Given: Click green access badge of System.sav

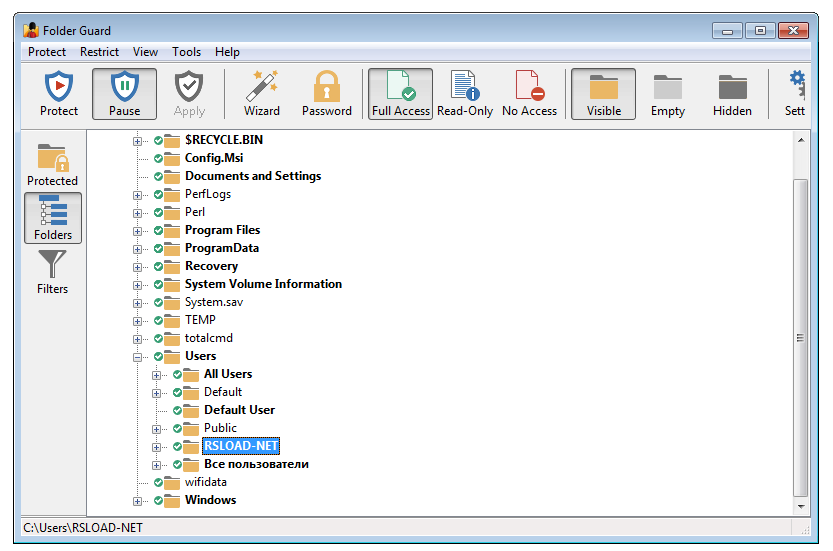Looking at the screenshot, I should pyautogui.click(x=158, y=302).
